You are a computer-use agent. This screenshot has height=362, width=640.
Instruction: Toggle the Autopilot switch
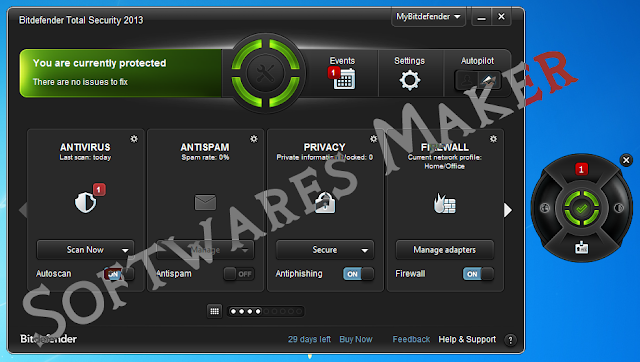478,80
